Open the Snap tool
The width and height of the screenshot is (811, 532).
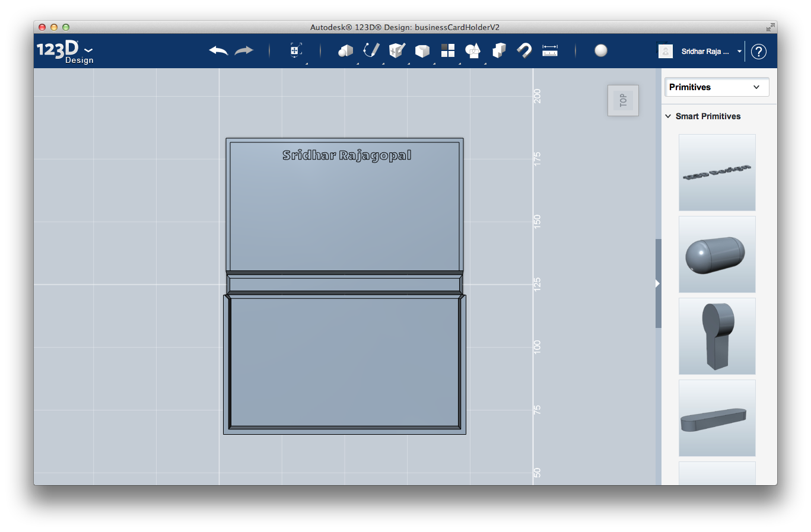[524, 51]
